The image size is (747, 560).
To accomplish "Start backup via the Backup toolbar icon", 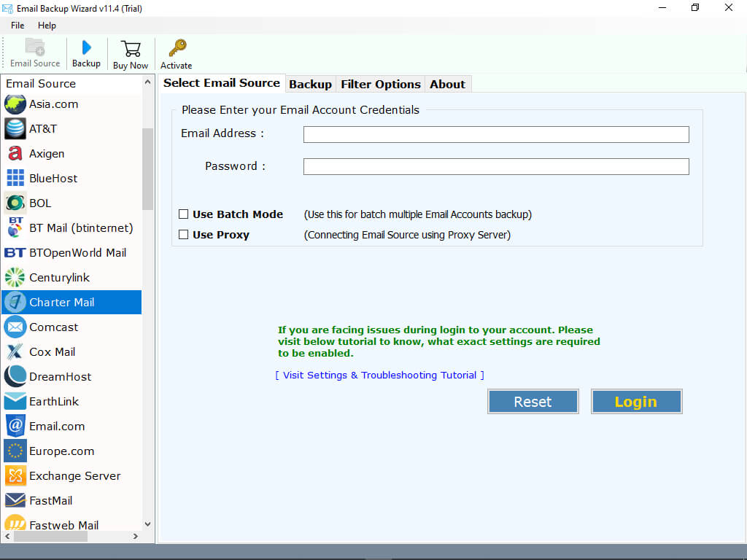I will coord(86,47).
